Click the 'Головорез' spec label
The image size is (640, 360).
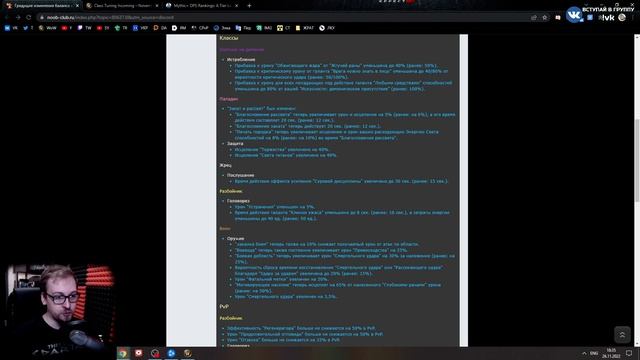(x=238, y=201)
